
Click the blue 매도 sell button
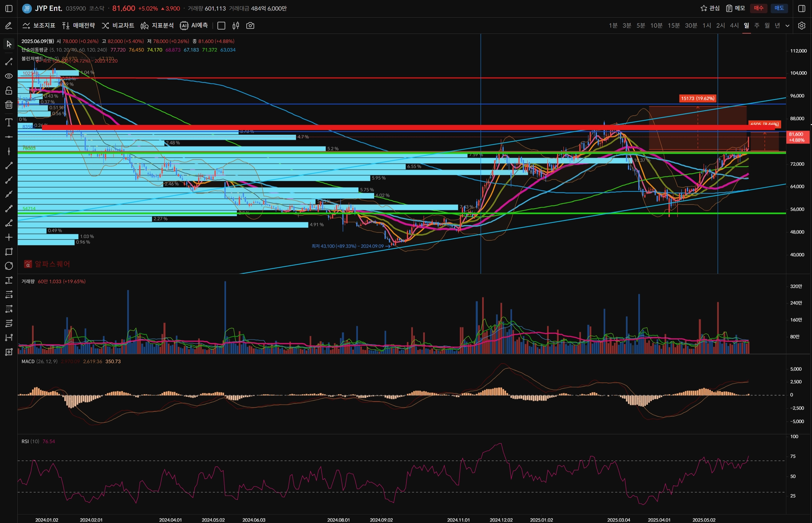coord(779,8)
